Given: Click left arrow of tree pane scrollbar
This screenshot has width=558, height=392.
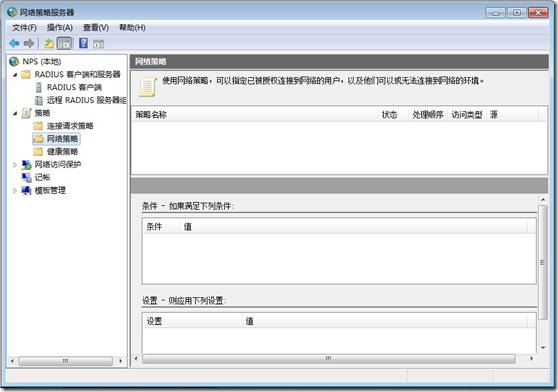Looking at the screenshot, I should (12, 361).
